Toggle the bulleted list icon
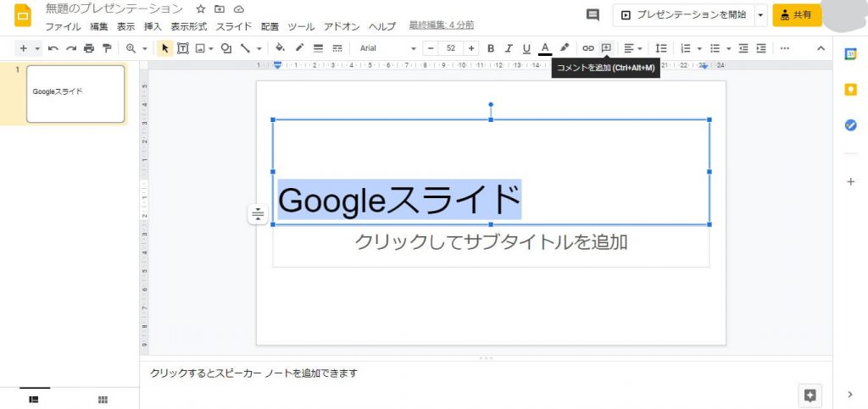 point(715,48)
